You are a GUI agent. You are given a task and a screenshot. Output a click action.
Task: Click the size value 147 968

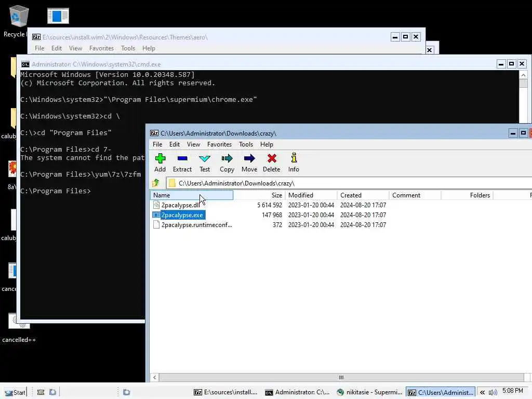[x=272, y=215]
